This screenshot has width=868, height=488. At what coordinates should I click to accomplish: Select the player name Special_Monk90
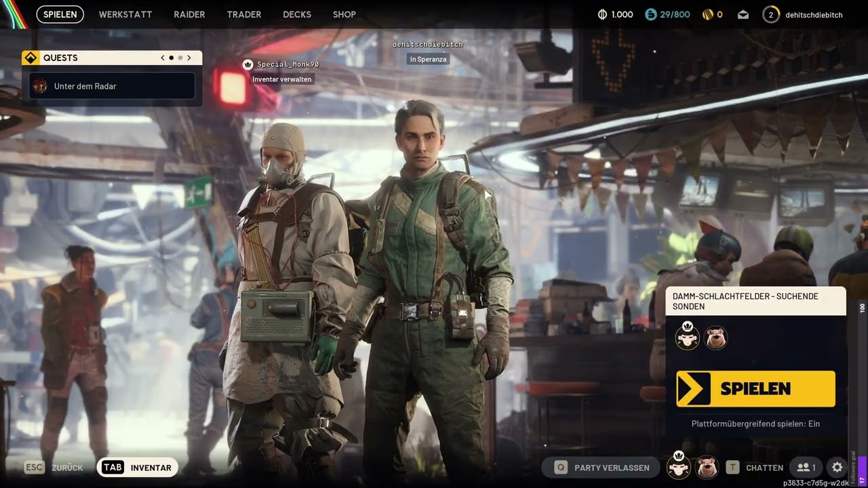288,64
